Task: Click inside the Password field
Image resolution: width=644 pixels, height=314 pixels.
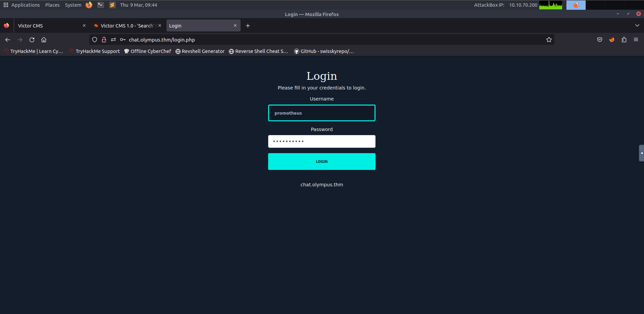Action: pos(321,141)
